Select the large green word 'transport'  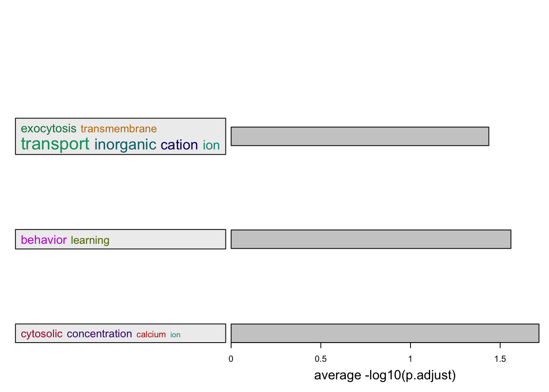point(55,145)
